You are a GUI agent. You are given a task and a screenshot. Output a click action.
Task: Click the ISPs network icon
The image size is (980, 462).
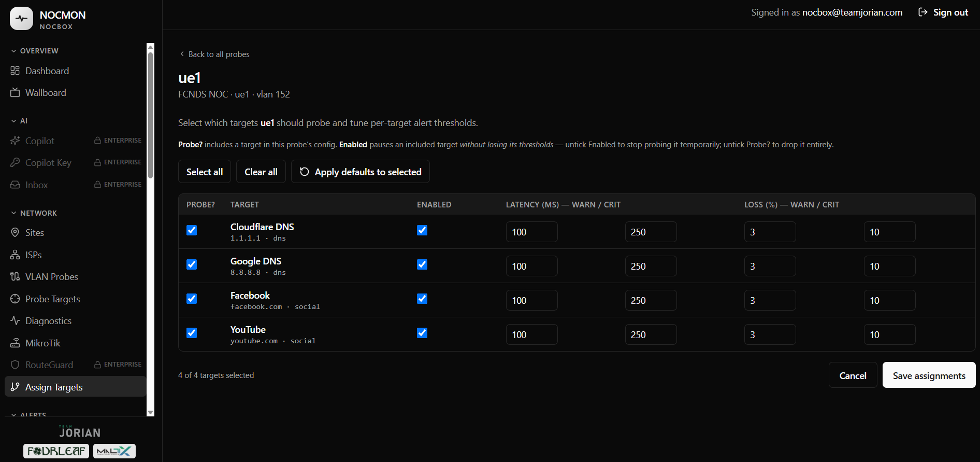[x=15, y=255]
